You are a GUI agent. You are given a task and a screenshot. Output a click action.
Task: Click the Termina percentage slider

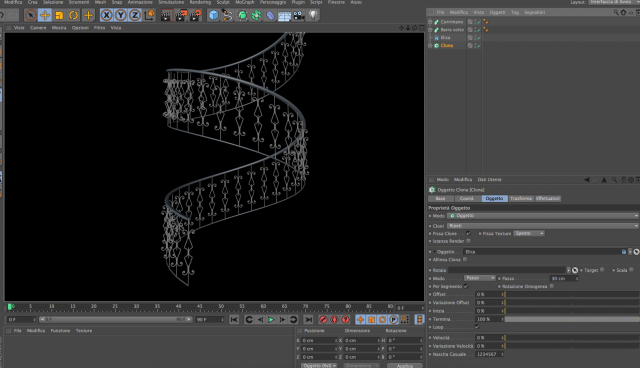571,319
